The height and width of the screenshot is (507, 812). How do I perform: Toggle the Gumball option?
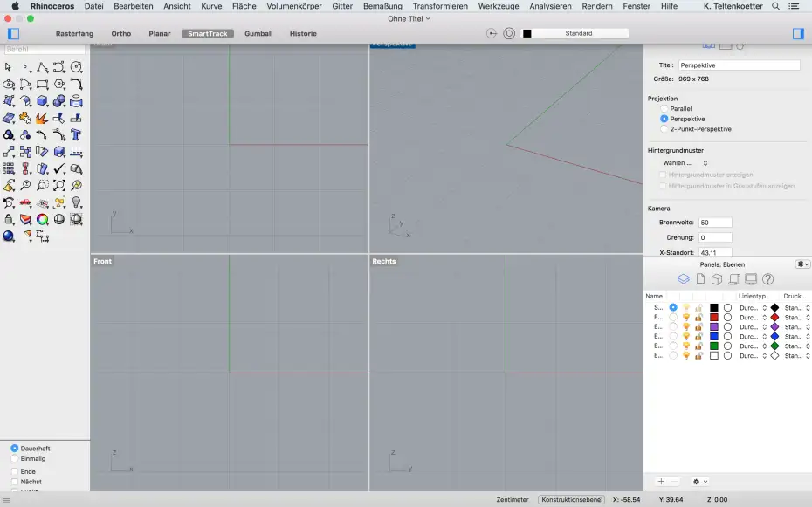coord(258,33)
